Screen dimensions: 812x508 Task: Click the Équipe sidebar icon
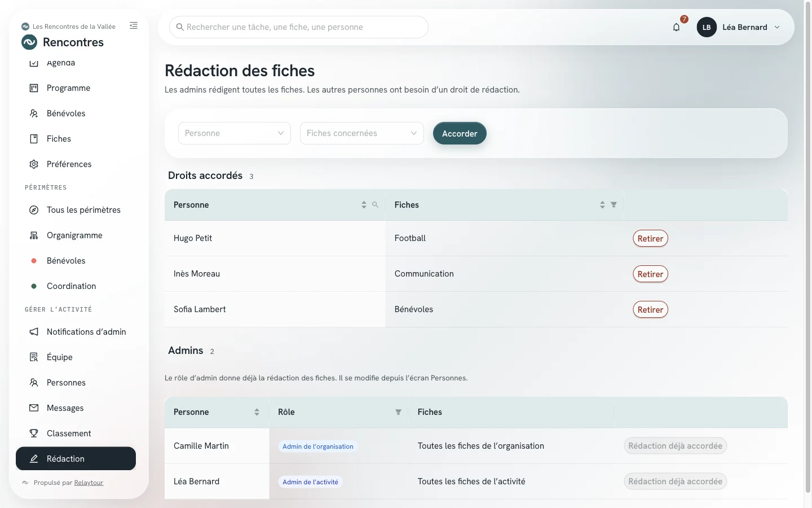(x=34, y=357)
